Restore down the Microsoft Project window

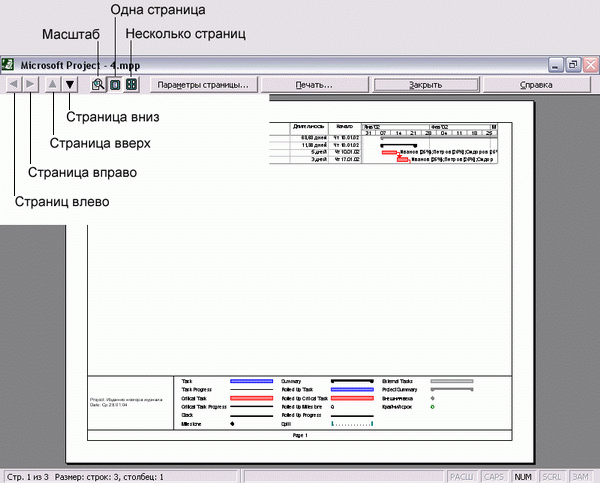[x=573, y=65]
